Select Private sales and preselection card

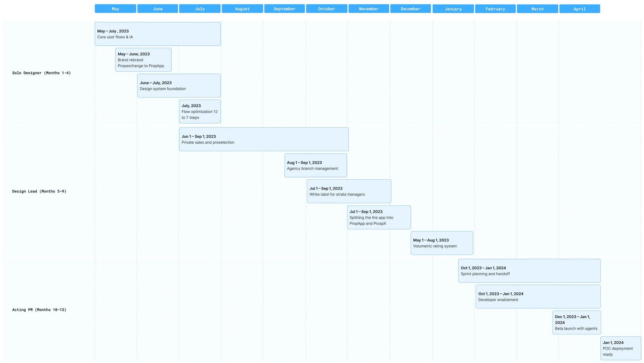[x=263, y=139]
